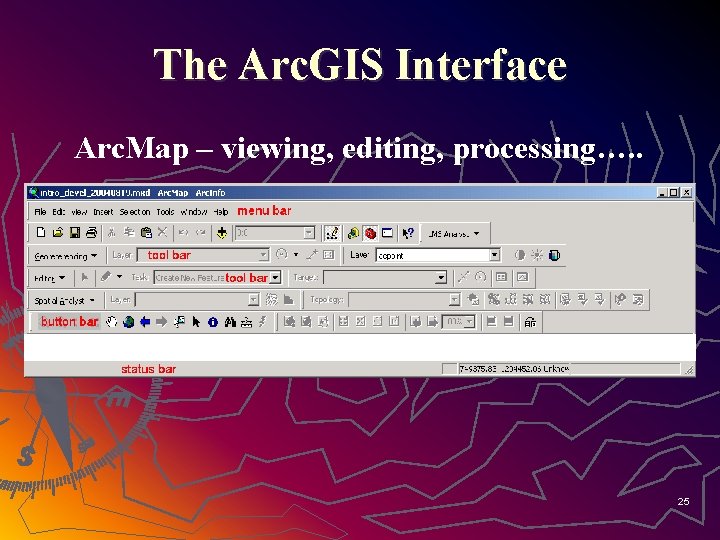
Task: Open the Selection menu
Action: [x=135, y=212]
